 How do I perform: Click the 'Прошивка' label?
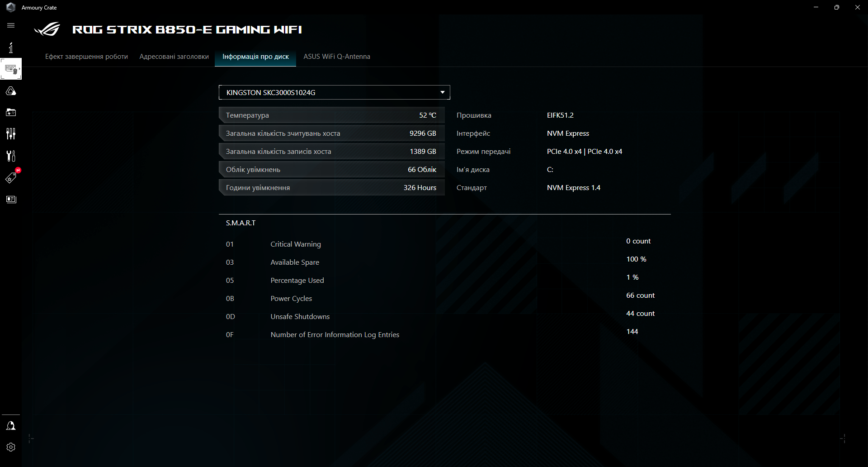pos(474,115)
